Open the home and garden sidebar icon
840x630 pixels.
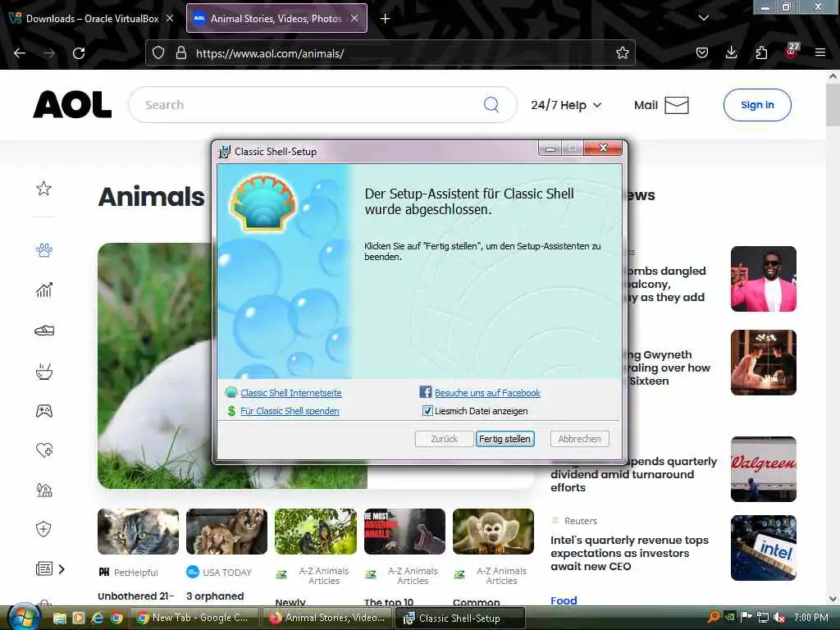[44, 490]
